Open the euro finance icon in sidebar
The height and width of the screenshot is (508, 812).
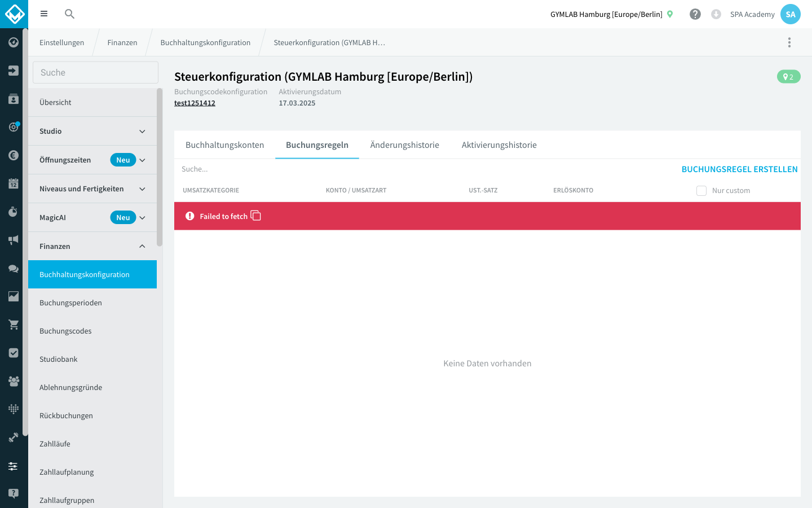(14, 155)
